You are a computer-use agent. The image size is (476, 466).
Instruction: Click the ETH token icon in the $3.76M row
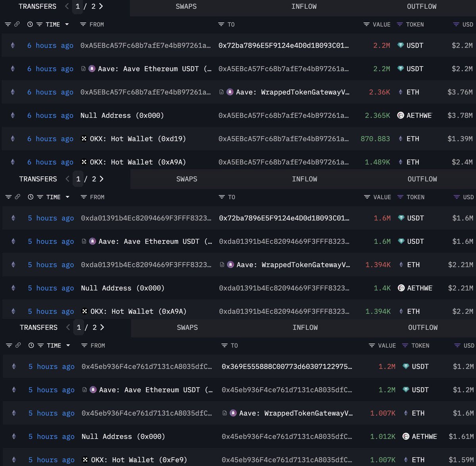click(401, 92)
